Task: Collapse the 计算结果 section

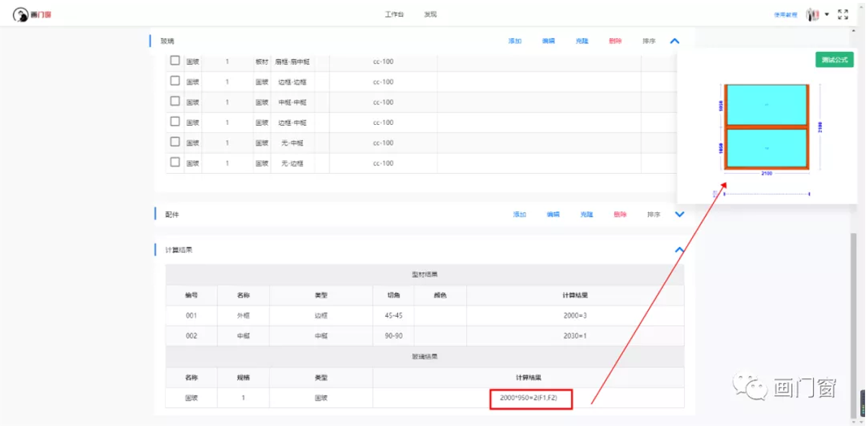Action: [x=679, y=250]
